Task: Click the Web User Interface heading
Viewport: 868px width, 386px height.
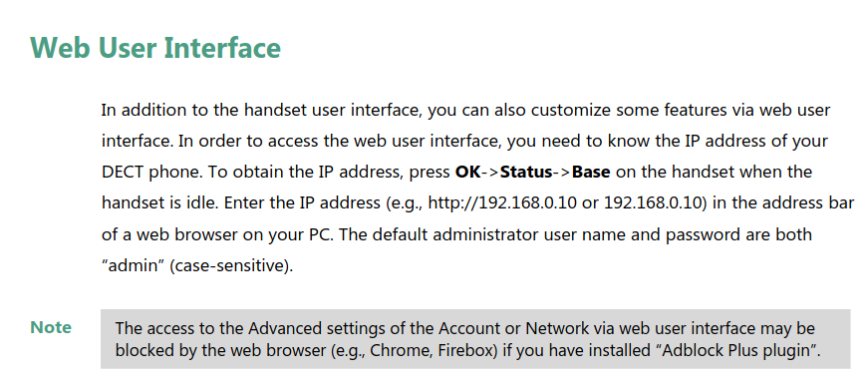Action: click(x=155, y=48)
